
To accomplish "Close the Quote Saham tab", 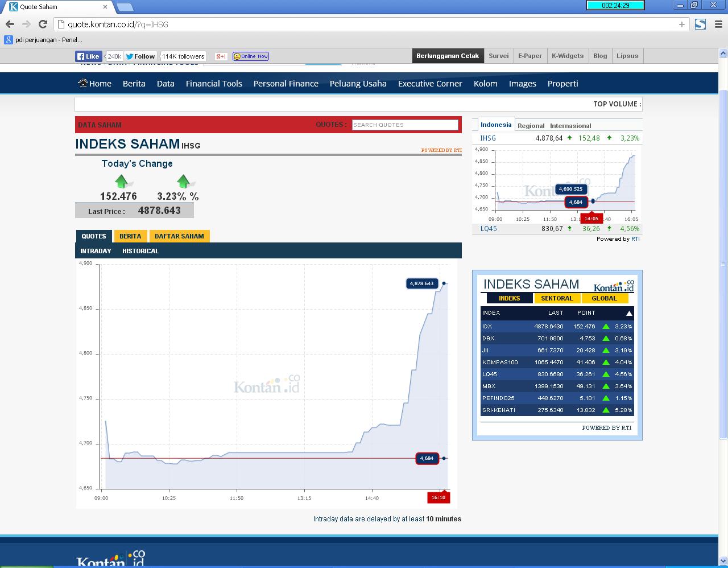I will 105,7.
